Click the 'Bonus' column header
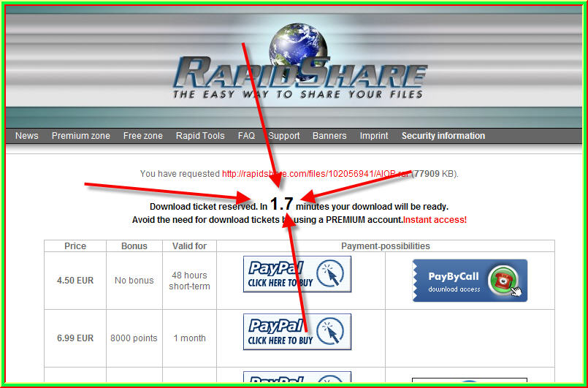The height and width of the screenshot is (388, 588). (134, 246)
